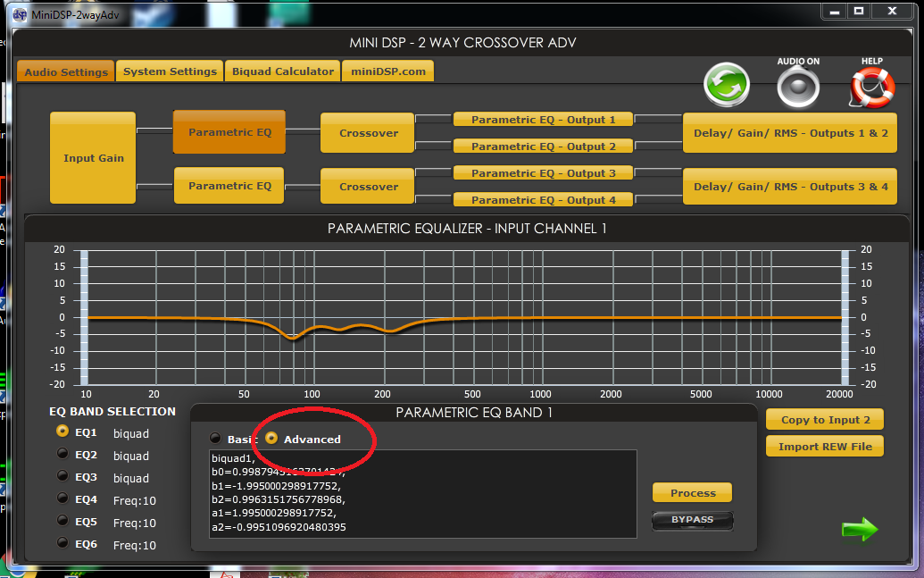Viewport: 924px width, 578px height.
Task: Open Parametric EQ - Output 4
Action: 544,199
